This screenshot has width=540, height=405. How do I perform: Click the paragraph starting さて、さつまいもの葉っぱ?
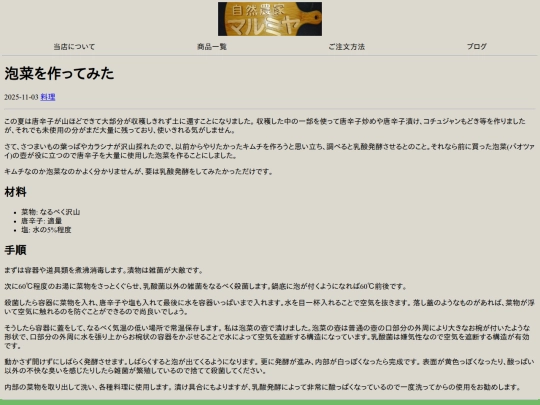pyautogui.click(x=269, y=151)
